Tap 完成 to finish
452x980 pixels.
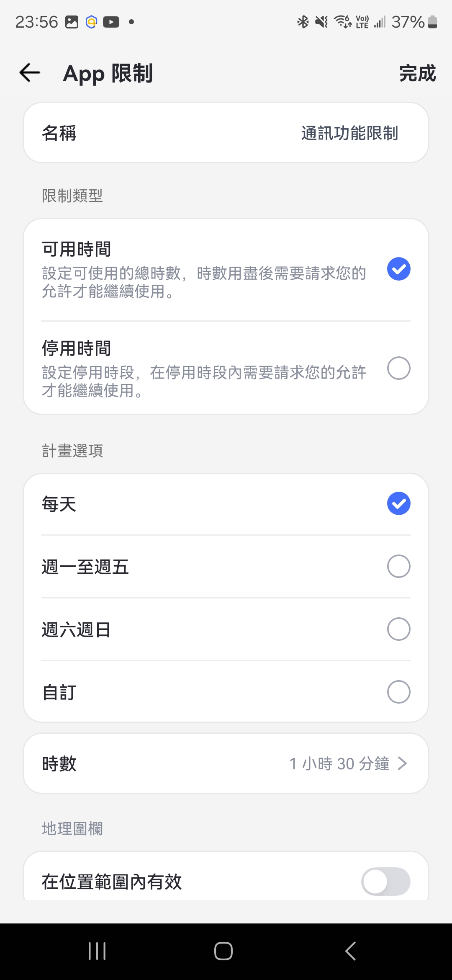417,73
